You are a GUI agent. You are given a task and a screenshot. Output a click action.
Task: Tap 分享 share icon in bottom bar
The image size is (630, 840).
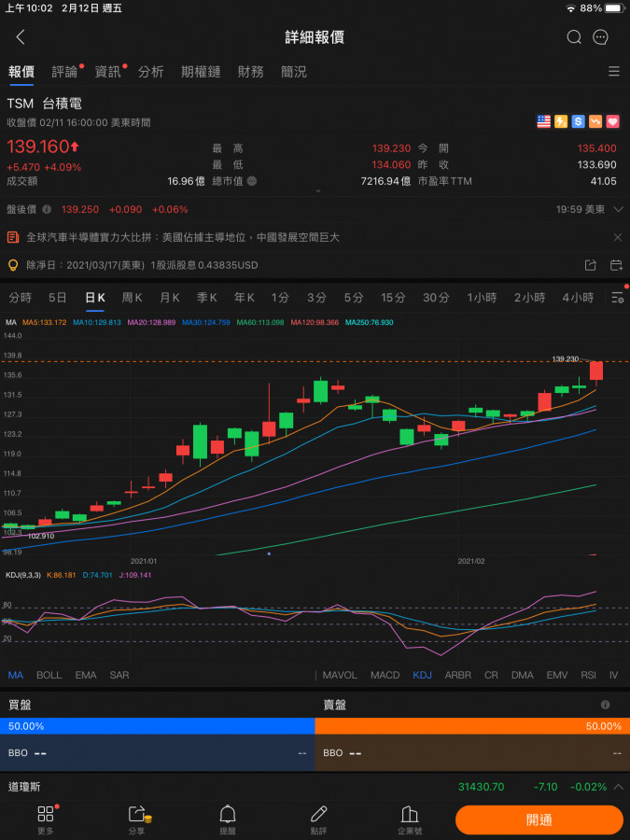tap(137, 819)
